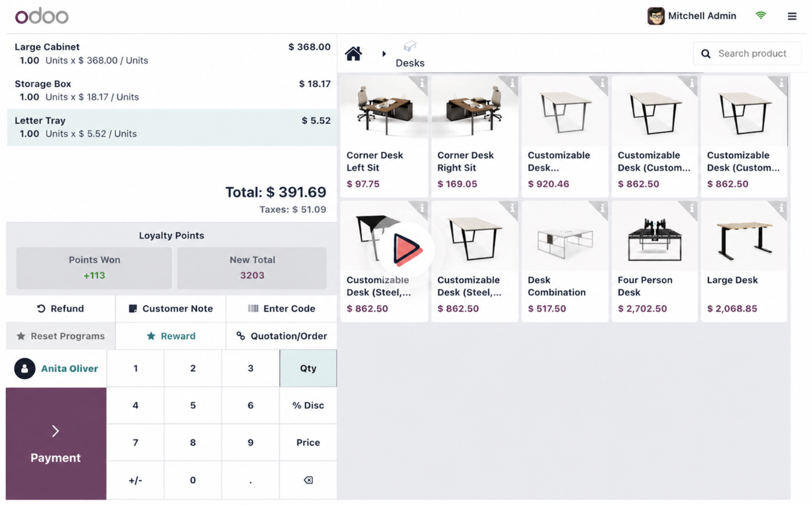
Task: Click the backspace key on the numpad
Action: click(308, 480)
